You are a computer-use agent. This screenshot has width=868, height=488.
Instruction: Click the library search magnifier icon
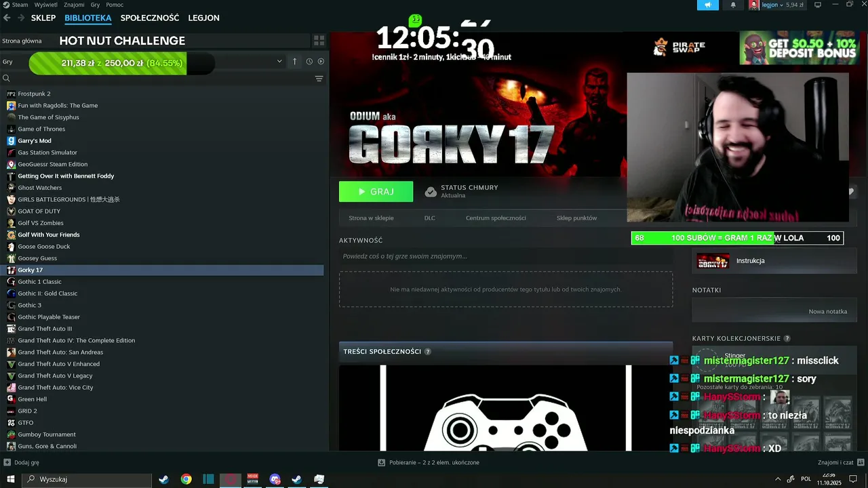6,79
